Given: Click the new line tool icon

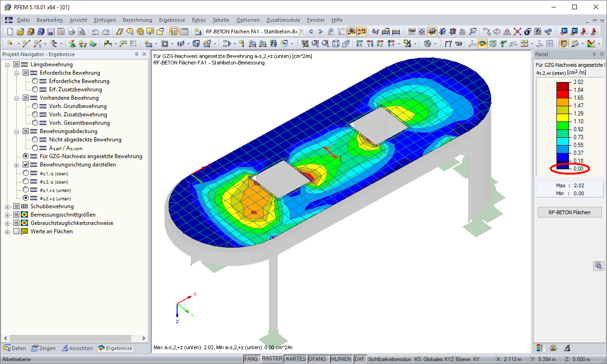Looking at the screenshot, I should point(26,44).
